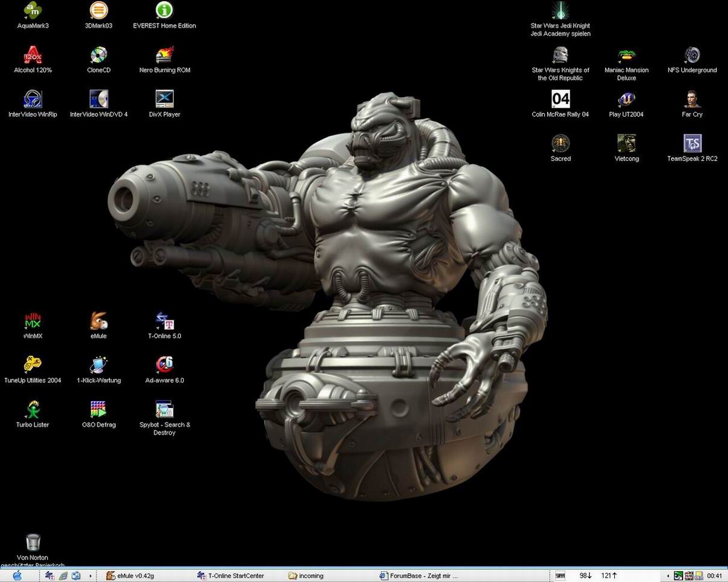This screenshot has width=728, height=582.
Task: Click the NFS Underground icon
Action: 692,55
